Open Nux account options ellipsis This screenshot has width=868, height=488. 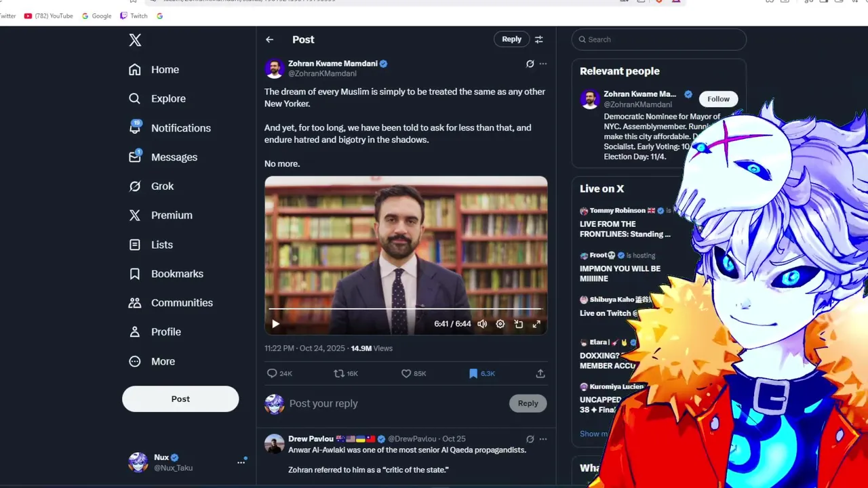(x=241, y=462)
